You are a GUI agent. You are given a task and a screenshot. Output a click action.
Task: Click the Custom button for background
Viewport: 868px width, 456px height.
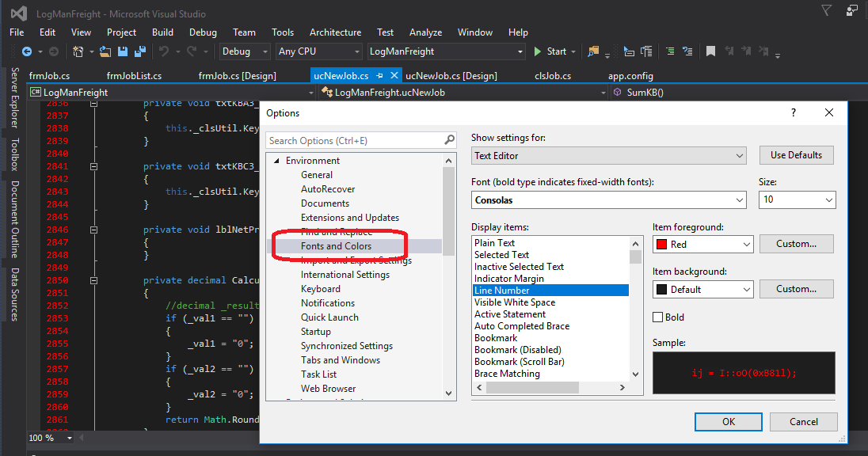tap(796, 288)
